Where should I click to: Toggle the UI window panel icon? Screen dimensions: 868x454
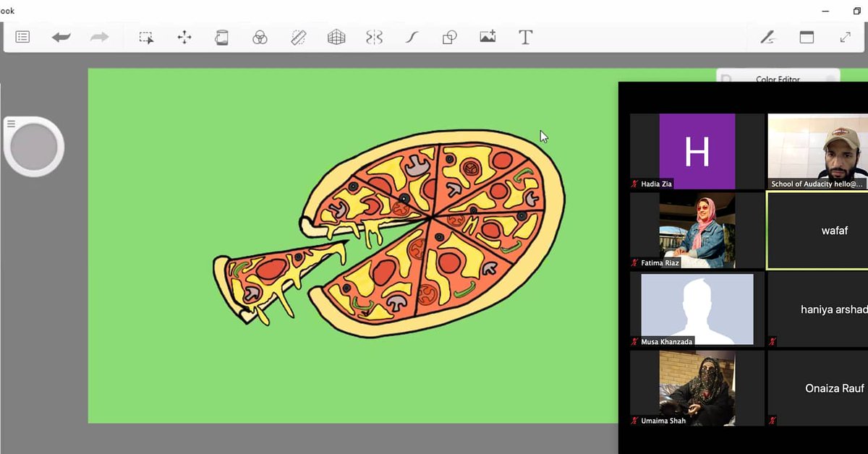point(807,37)
